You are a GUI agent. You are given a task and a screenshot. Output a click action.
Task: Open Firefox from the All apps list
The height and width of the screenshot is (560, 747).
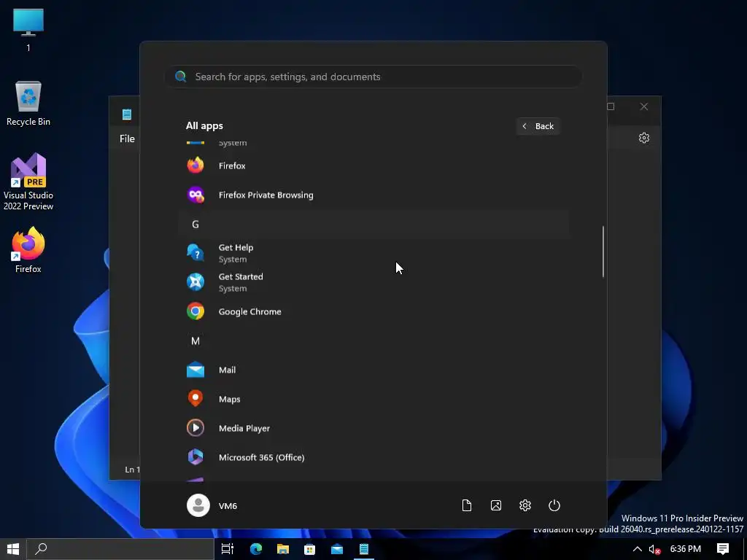click(373, 166)
